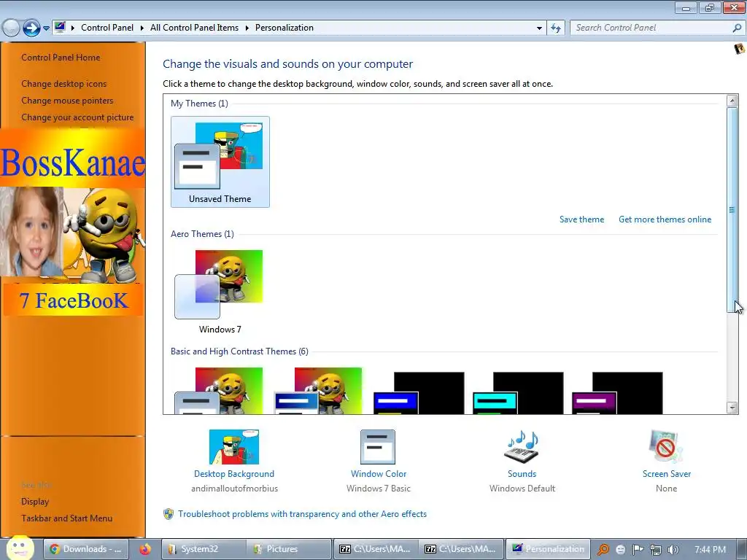Open Change your account picture link
The image size is (747, 560).
point(77,117)
